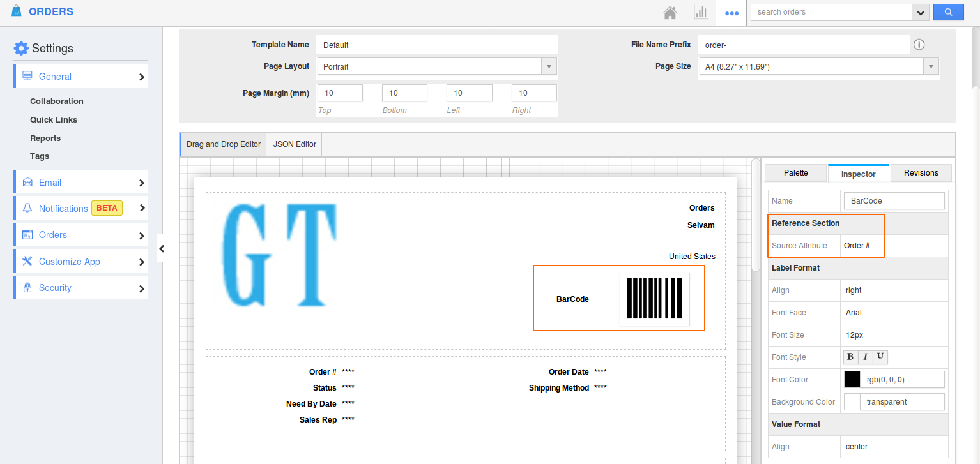Click the General monitor icon

point(27,76)
